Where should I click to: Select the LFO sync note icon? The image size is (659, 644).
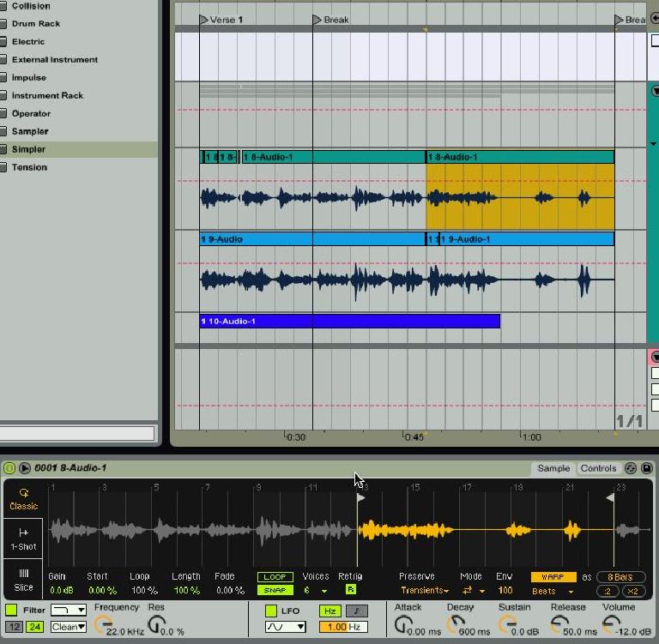coord(355,611)
